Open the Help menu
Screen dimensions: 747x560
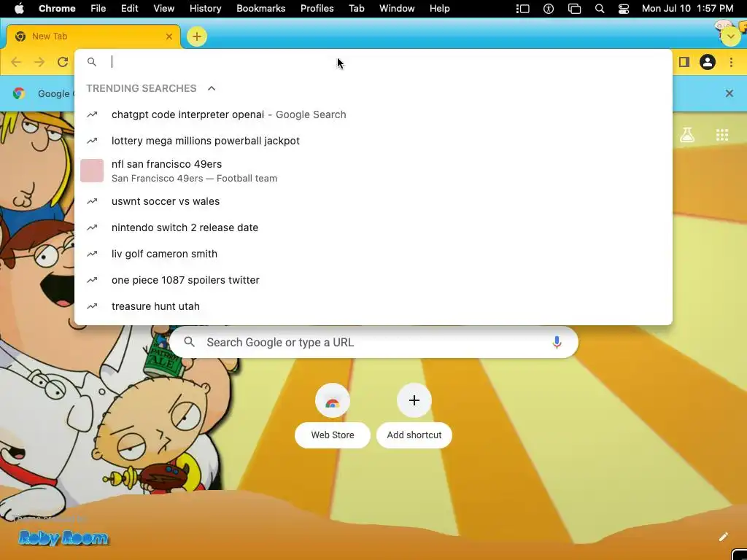point(439,9)
